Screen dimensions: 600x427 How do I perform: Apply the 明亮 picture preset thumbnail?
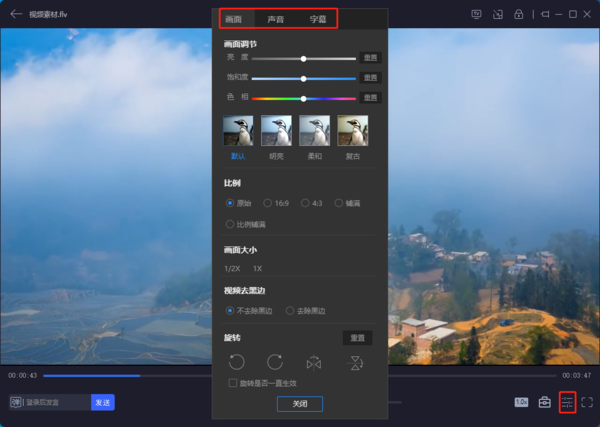(276, 130)
